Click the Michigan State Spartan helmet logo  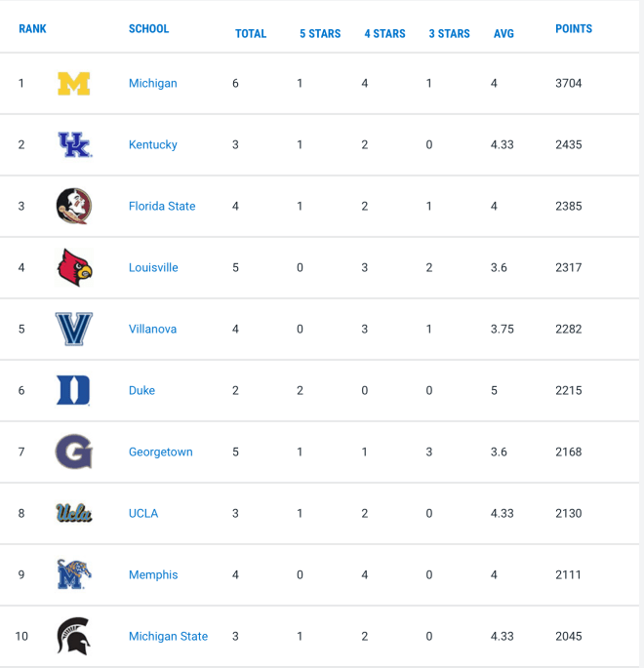[73, 636]
